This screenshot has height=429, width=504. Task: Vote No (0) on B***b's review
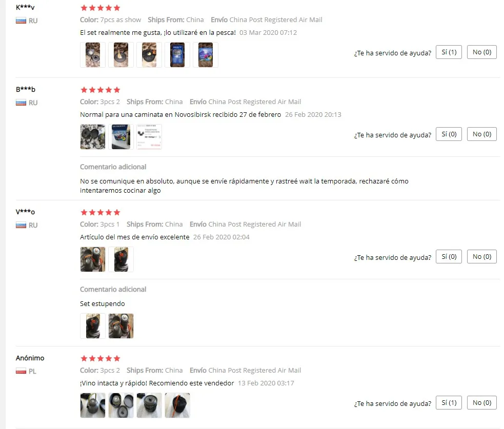coord(482,134)
